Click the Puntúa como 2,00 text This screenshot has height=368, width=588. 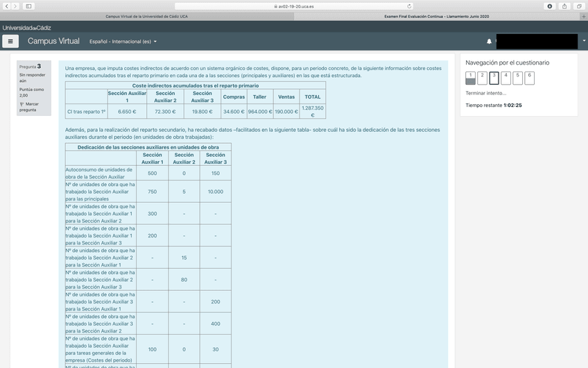pyautogui.click(x=32, y=92)
